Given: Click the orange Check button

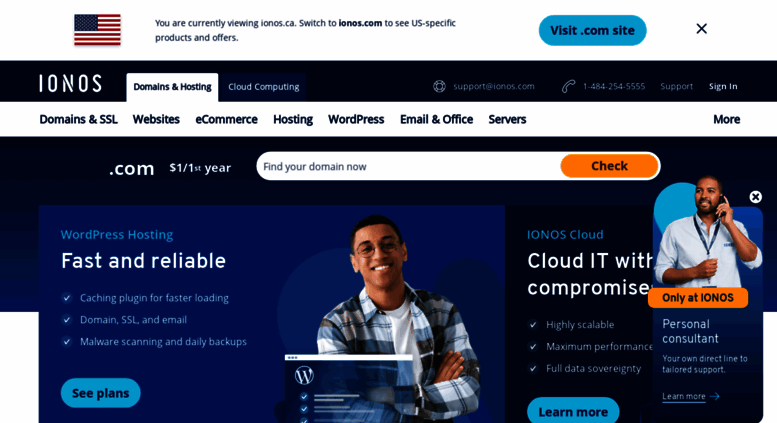Looking at the screenshot, I should click(x=610, y=166).
